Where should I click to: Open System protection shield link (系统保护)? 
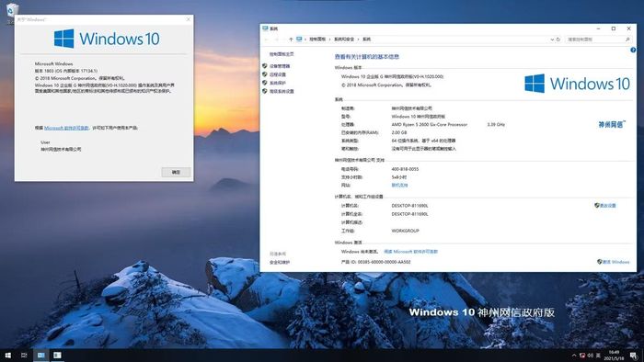pos(277,83)
